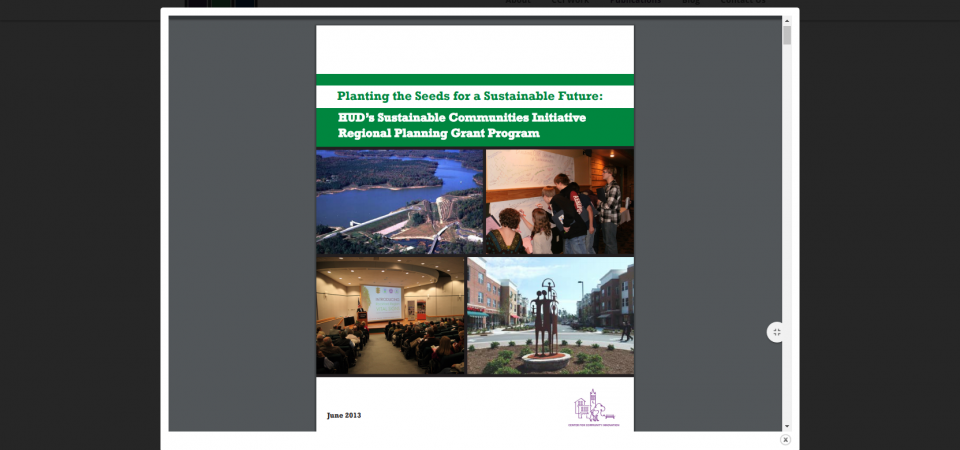Viewport: 960px width, 450px height.
Task: Click 'Regional Planning Grant Program' text line
Action: [438, 133]
